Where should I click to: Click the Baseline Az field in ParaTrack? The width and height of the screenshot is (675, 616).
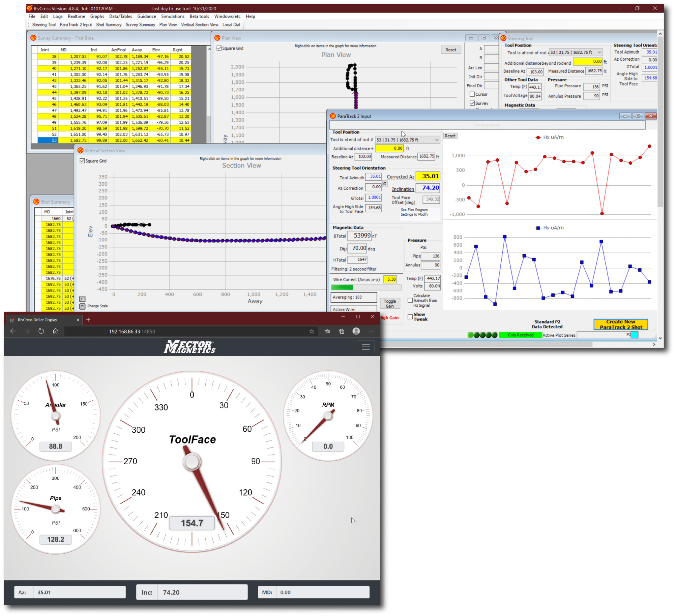pos(364,157)
